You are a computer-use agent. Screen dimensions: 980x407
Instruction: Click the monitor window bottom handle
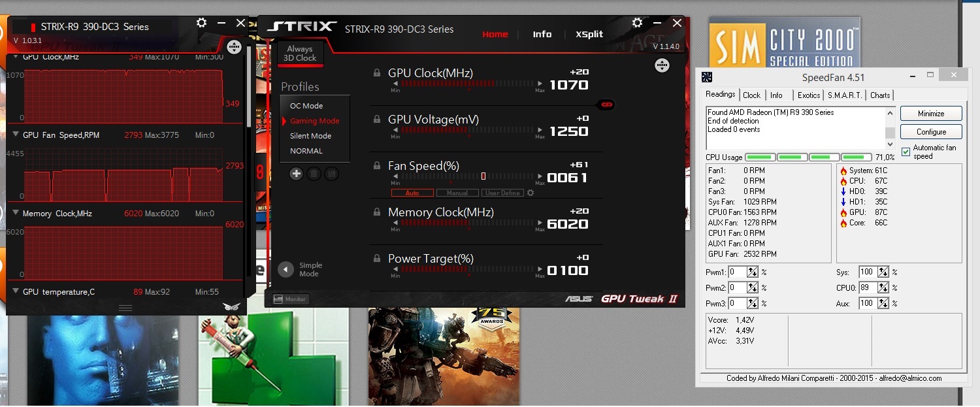(x=125, y=308)
